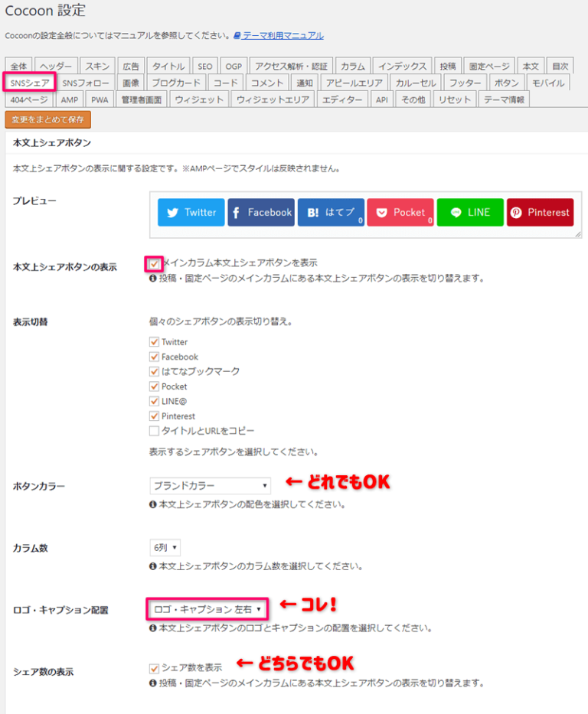Open the テーマ利用マニュアル link
This screenshot has width=588, height=714.
pyautogui.click(x=283, y=36)
